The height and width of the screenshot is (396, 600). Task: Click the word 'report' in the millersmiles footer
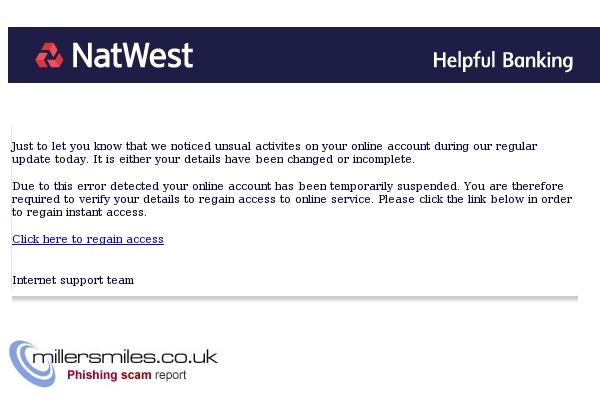pos(170,375)
